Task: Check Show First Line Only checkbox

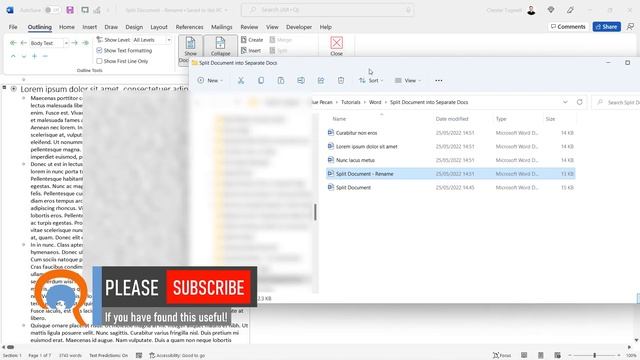Action: click(x=99, y=61)
